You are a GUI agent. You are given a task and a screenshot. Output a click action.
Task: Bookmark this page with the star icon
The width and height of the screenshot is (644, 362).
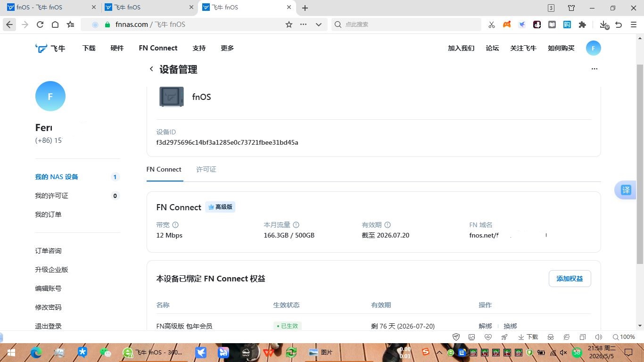point(289,25)
